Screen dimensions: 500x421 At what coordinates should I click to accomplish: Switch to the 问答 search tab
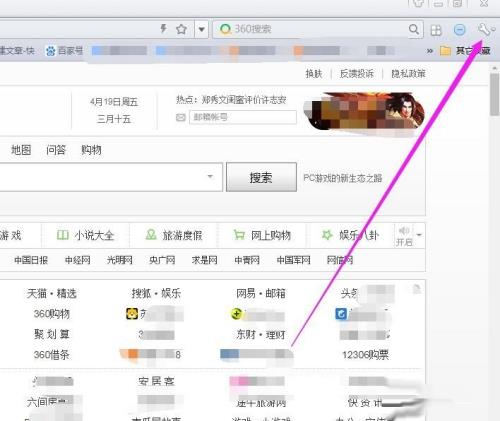pyautogui.click(x=56, y=150)
